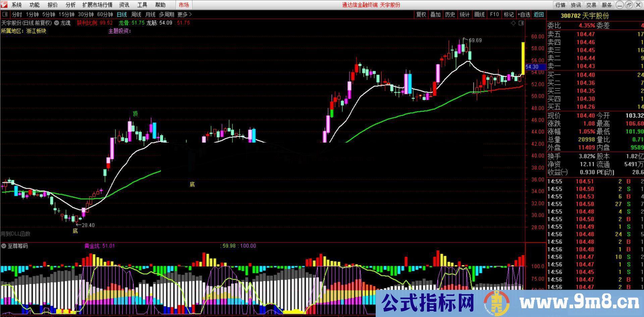
Task: Toggle the right info panel icon
Action: point(521,23)
